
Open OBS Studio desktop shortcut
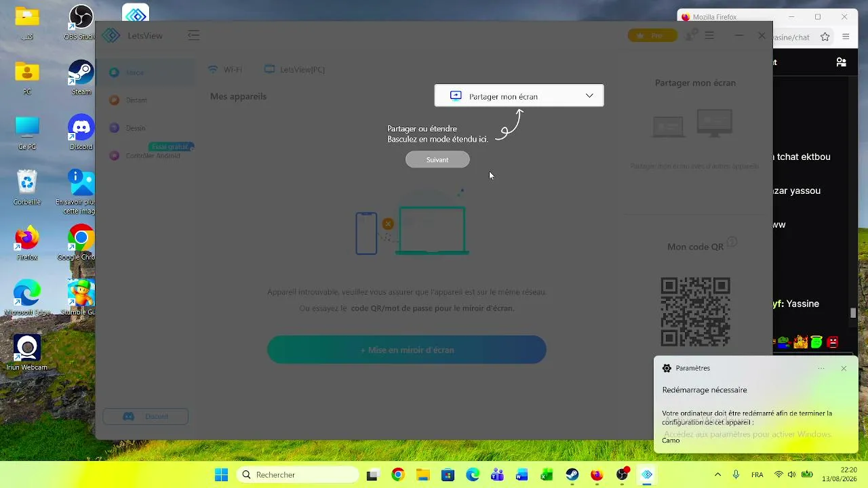coord(81,23)
